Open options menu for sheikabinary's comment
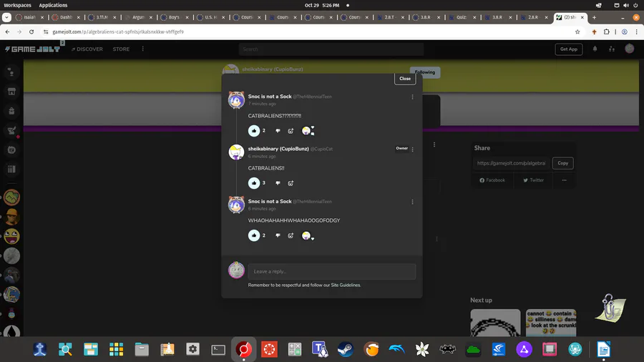The image size is (644, 362). (x=412, y=150)
